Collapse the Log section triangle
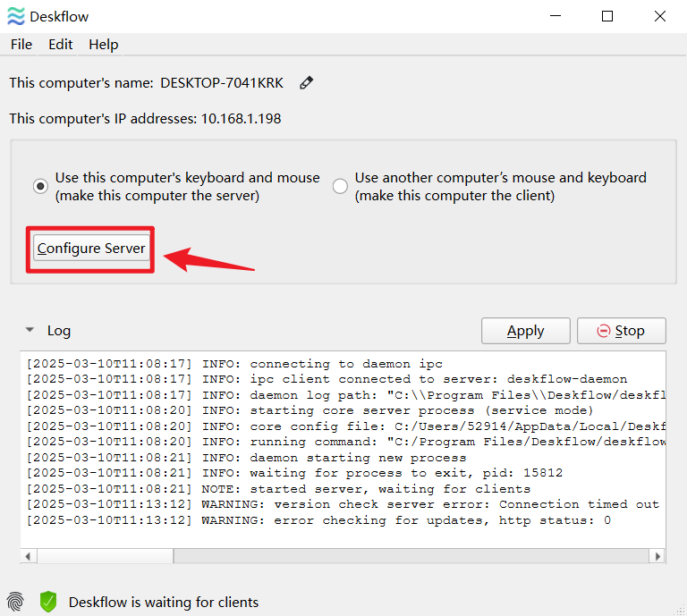 coord(30,330)
